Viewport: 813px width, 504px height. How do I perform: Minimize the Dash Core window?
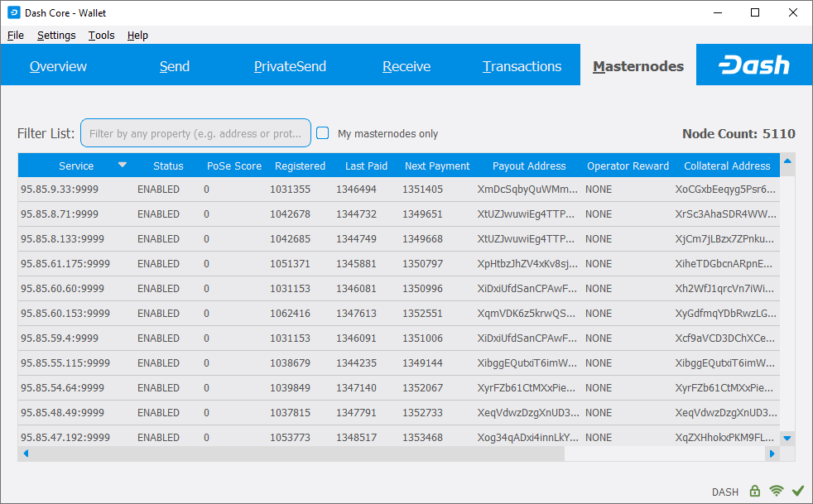[x=718, y=12]
